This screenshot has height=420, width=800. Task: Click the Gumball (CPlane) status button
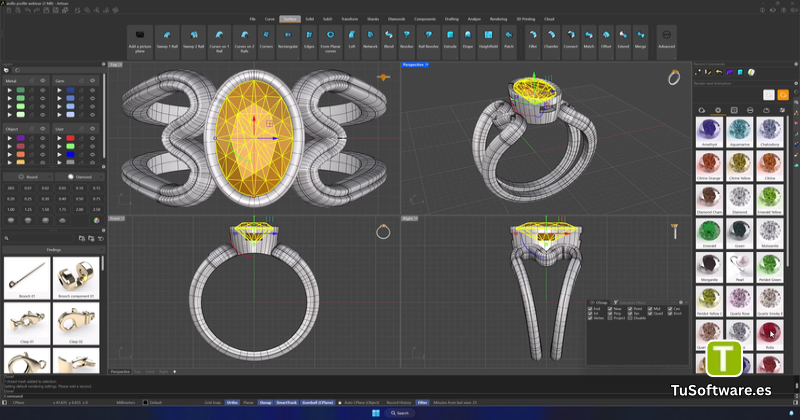coord(318,403)
